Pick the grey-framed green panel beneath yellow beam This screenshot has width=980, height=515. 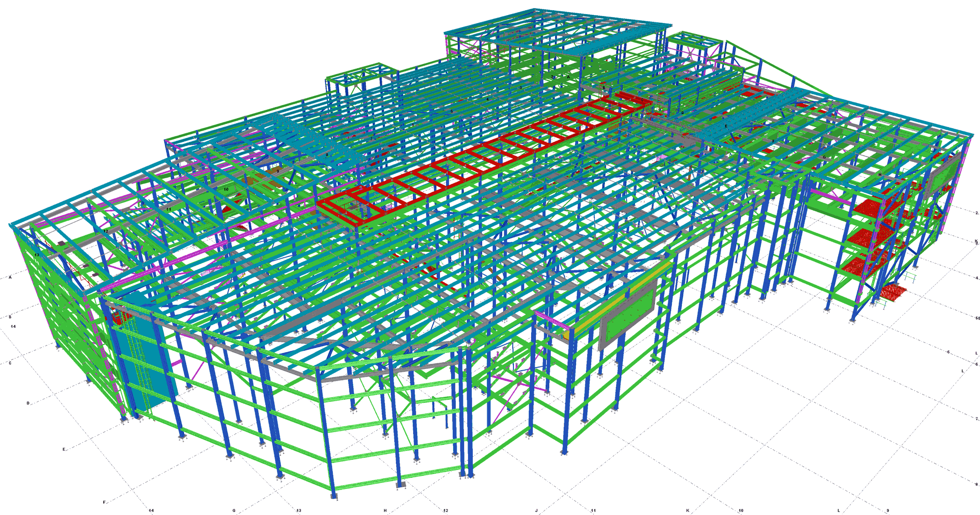[x=628, y=315]
